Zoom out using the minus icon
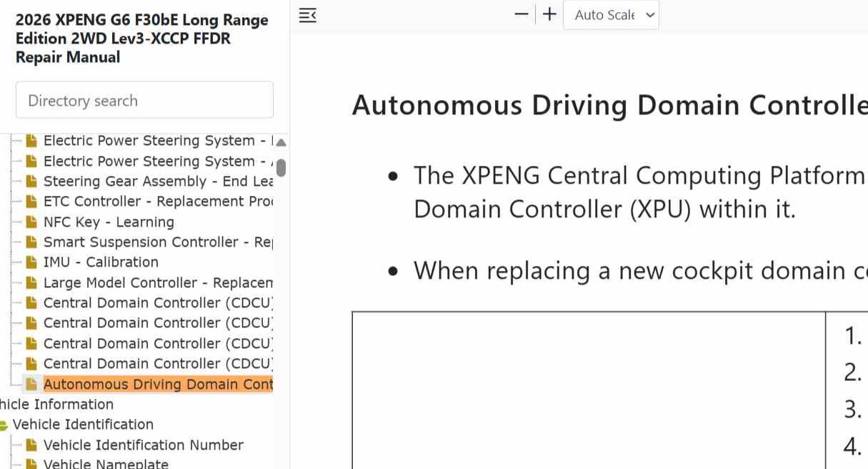The image size is (868, 469). click(522, 14)
